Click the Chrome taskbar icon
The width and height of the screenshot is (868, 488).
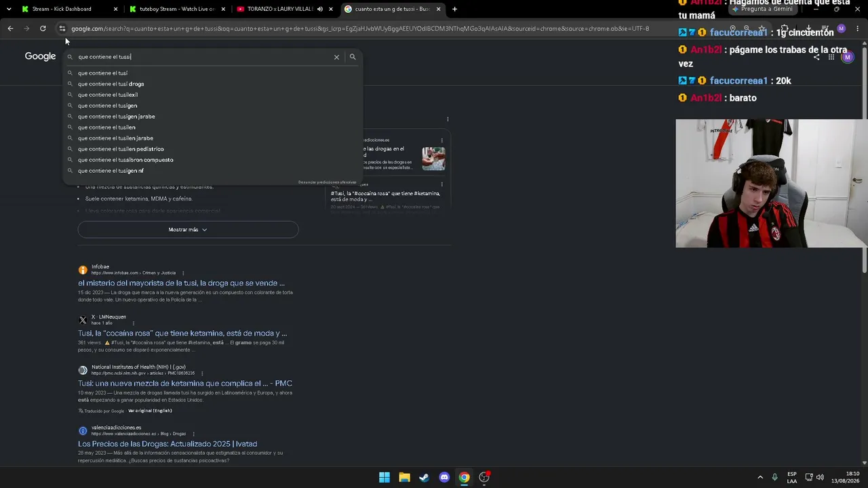[464, 477]
